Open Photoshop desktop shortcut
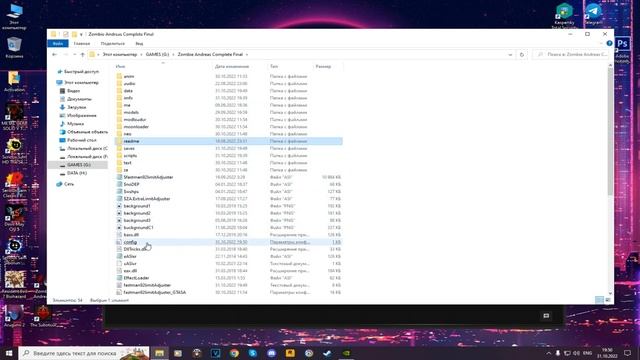This screenshot has height=360, width=640. pos(622,49)
